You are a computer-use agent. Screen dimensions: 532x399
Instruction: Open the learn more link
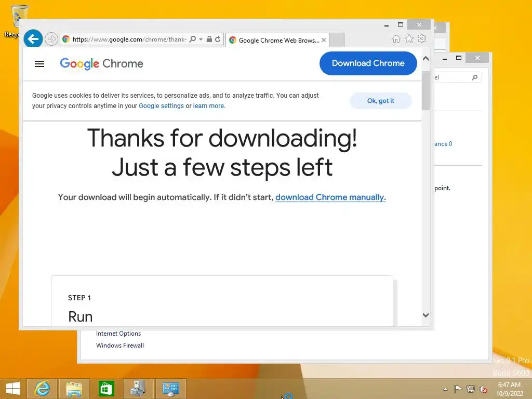tap(208, 106)
